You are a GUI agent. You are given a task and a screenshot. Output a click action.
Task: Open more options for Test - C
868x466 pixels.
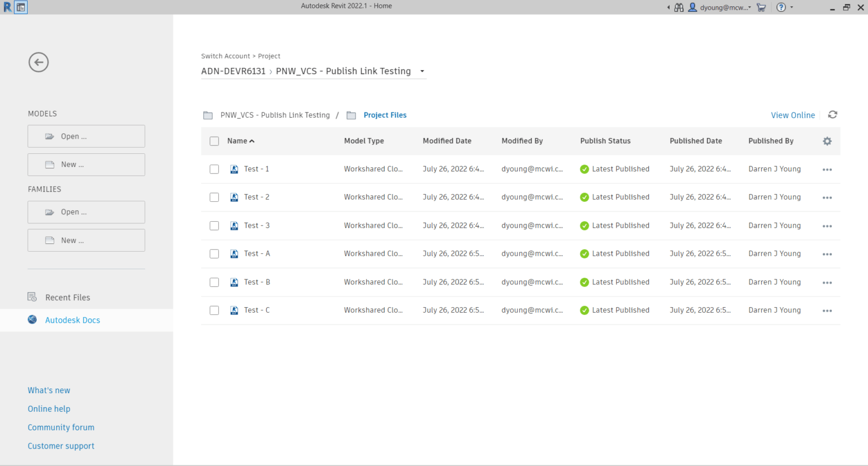click(827, 311)
